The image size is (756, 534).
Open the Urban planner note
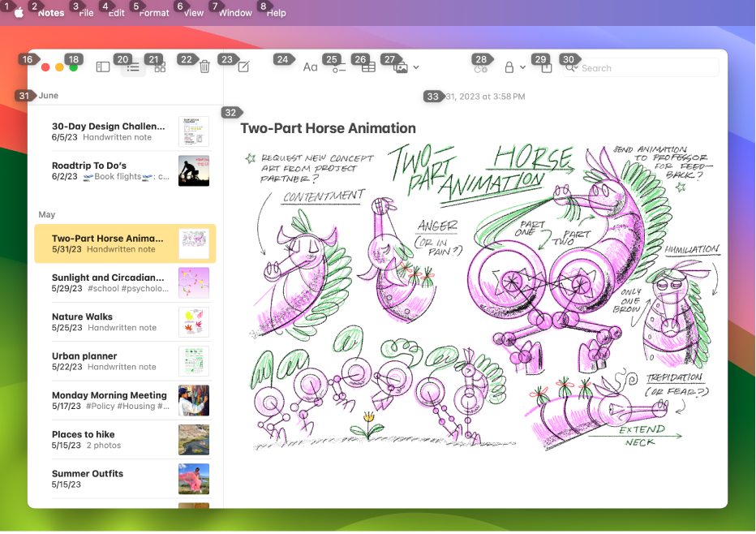125,361
